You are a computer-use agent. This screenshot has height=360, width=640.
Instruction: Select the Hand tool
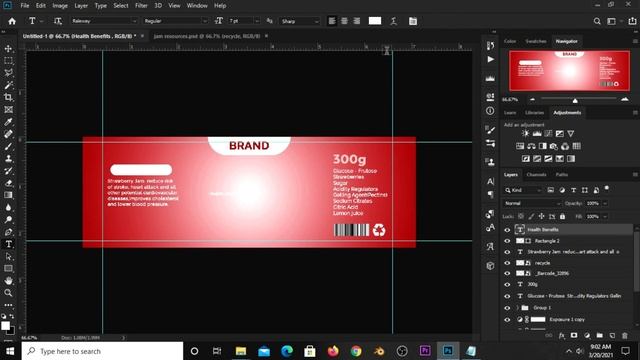click(8, 281)
